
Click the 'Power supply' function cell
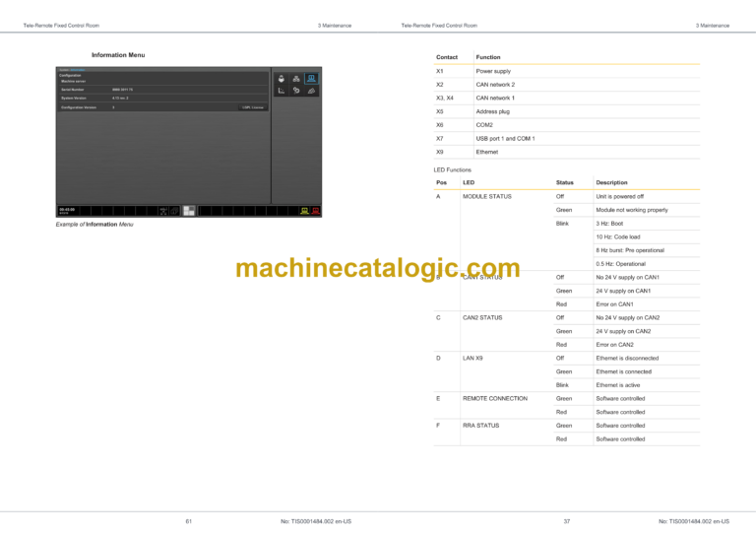[x=493, y=71]
